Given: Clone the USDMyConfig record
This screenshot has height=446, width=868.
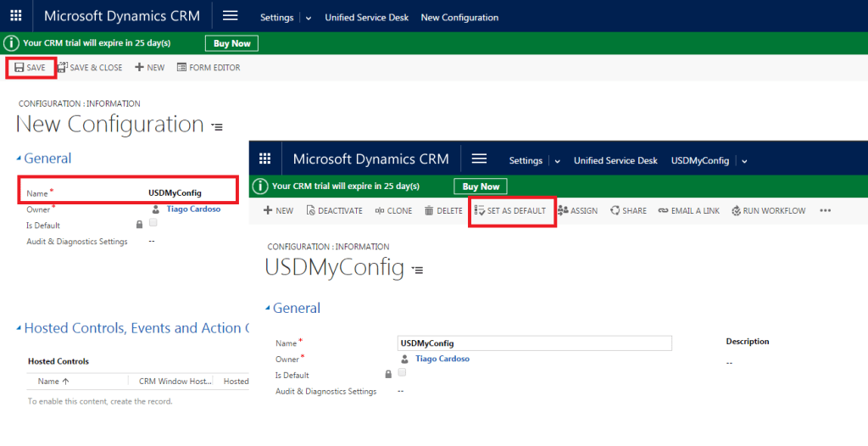Looking at the screenshot, I should (x=393, y=211).
